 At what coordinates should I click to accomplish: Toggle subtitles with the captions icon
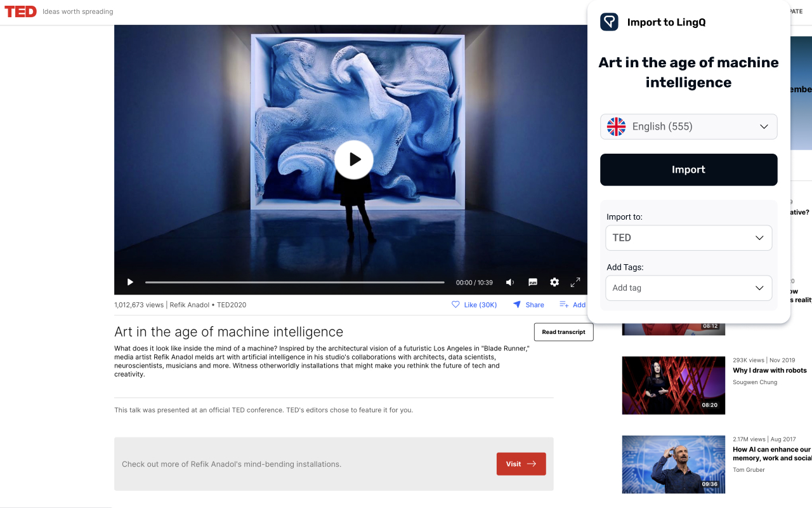pyautogui.click(x=533, y=282)
